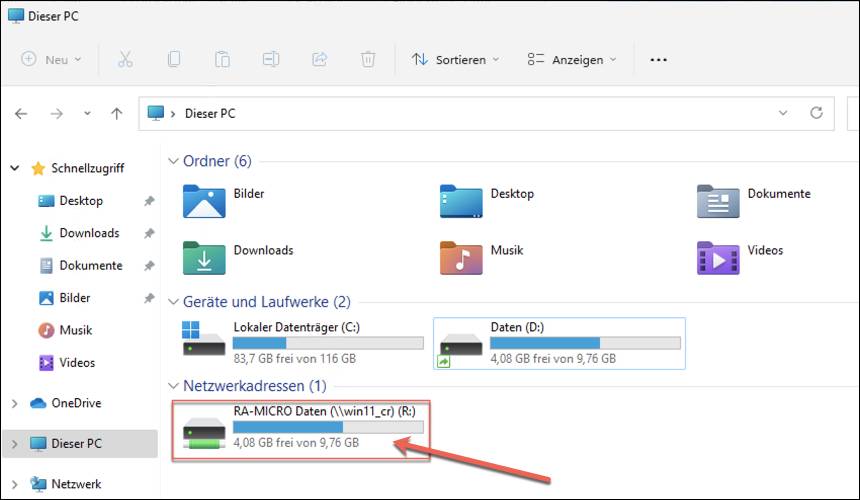Click the Copy icon in toolbar
This screenshot has height=500, width=860.
[x=174, y=59]
